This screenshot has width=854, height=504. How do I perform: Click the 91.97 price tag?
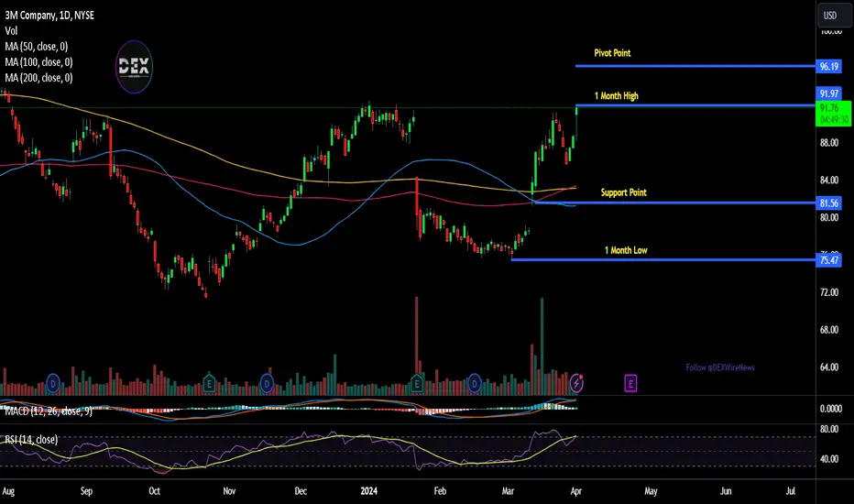[x=828, y=93]
